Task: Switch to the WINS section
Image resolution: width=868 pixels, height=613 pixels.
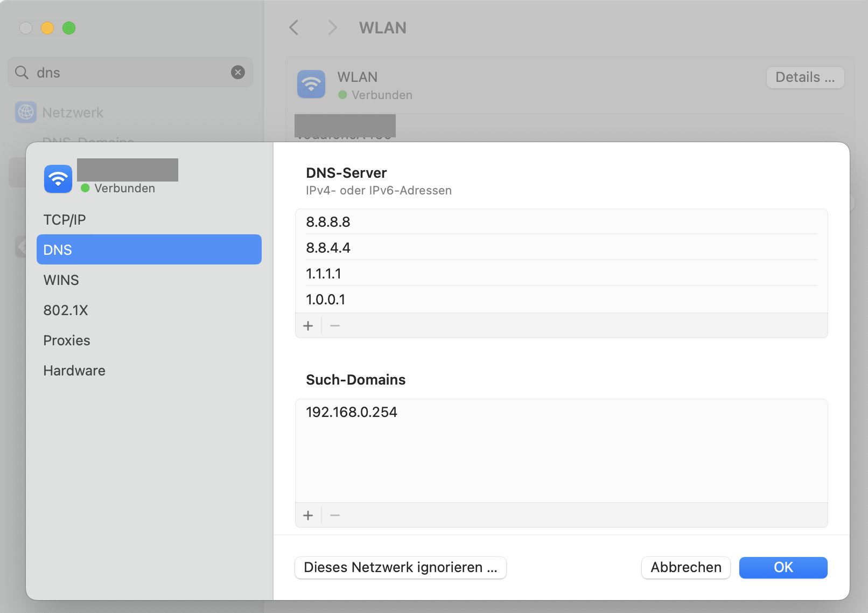Action: tap(61, 280)
